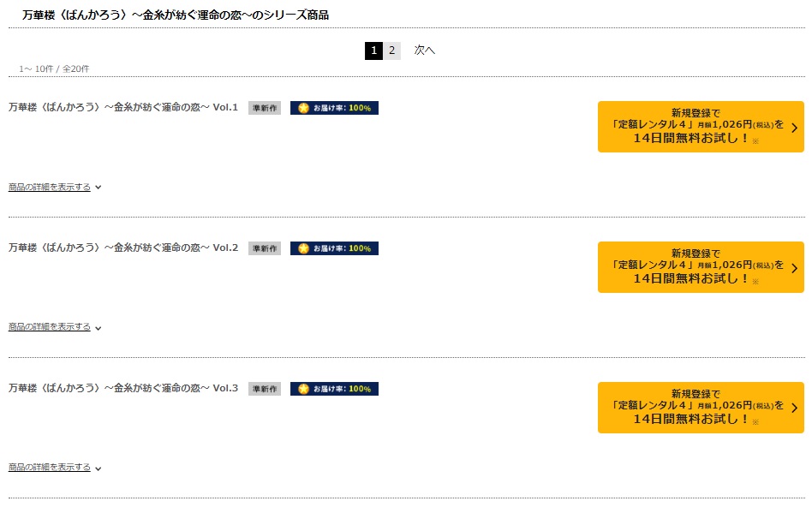Open 万華楼 Vol.1 title link
The width and height of the screenshot is (812, 507).
123,107
